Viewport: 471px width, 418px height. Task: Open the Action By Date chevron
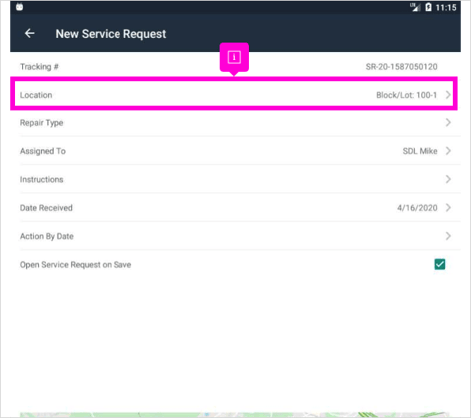pyautogui.click(x=448, y=236)
